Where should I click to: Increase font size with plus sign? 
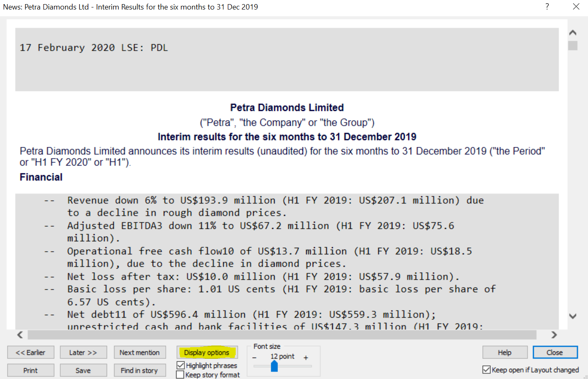(306, 357)
